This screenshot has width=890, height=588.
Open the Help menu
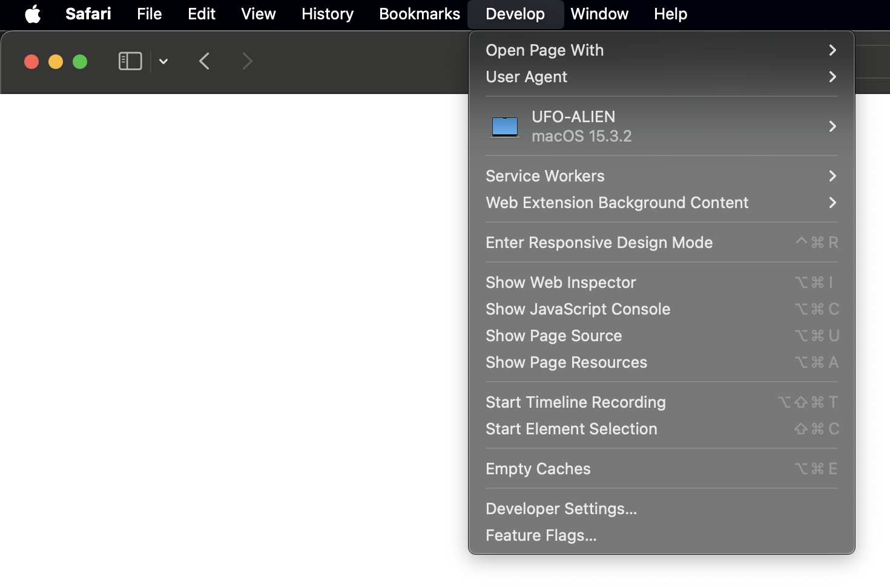coord(671,14)
